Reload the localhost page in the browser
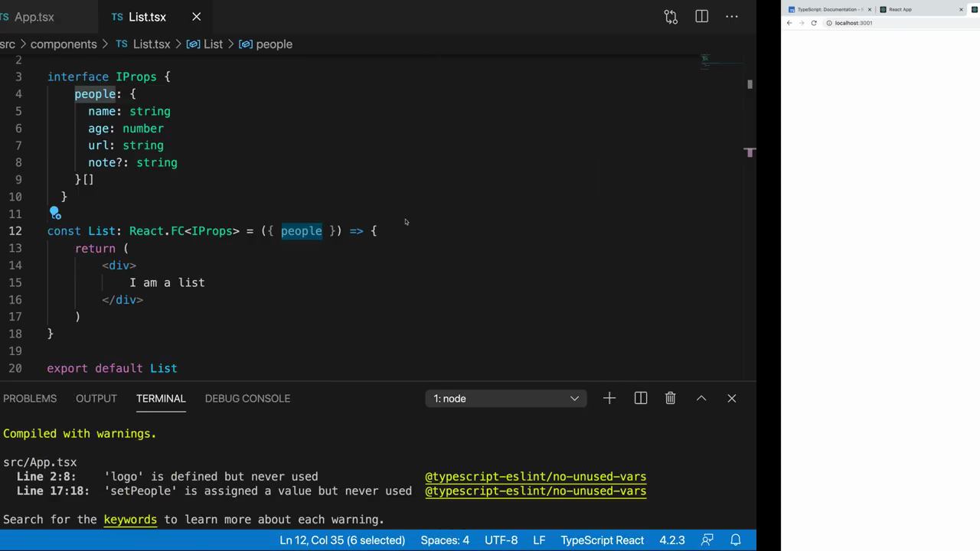This screenshot has width=980, height=551. [x=814, y=23]
